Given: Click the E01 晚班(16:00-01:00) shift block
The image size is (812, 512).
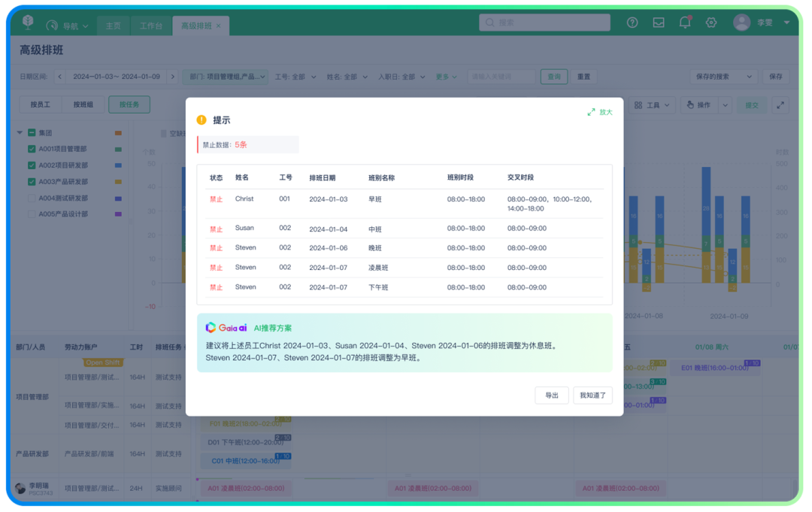Looking at the screenshot, I should coord(715,368).
